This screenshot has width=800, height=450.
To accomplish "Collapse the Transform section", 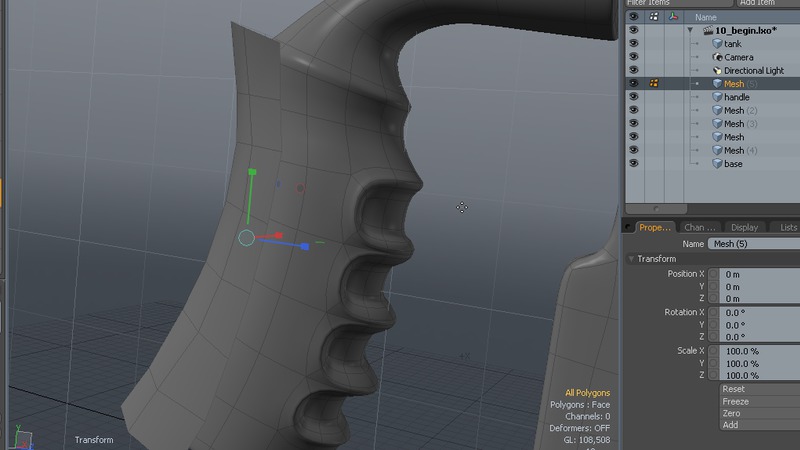I will 631,259.
